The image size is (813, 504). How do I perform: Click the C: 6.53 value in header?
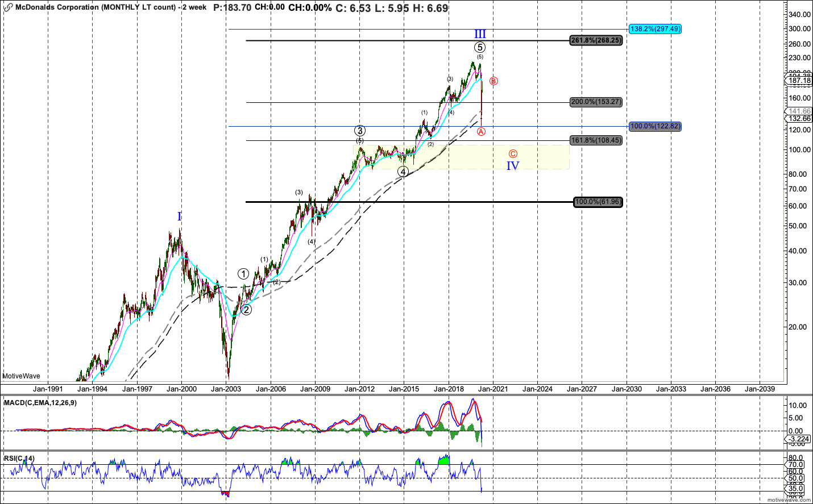click(x=353, y=8)
